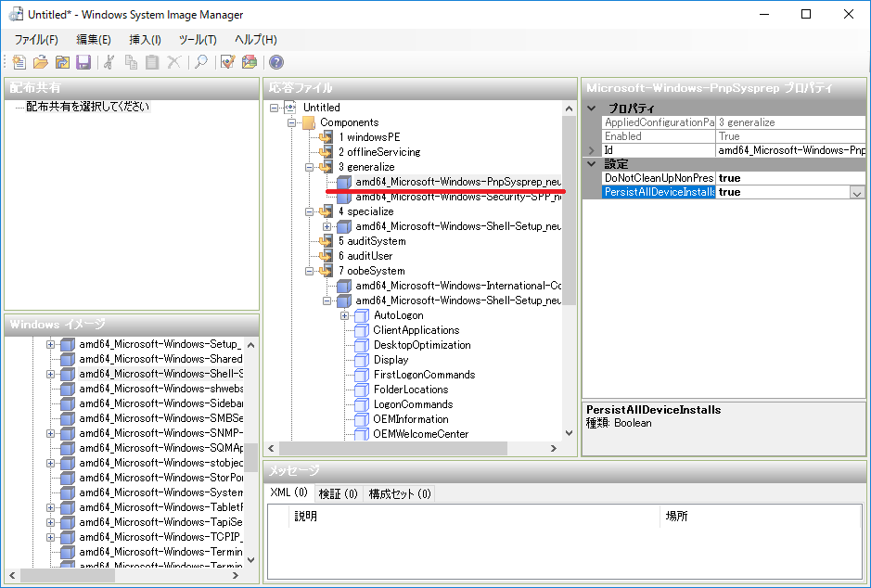Image resolution: width=871 pixels, height=588 pixels.
Task: Collapse the 3 generalize pass
Action: (x=310, y=167)
